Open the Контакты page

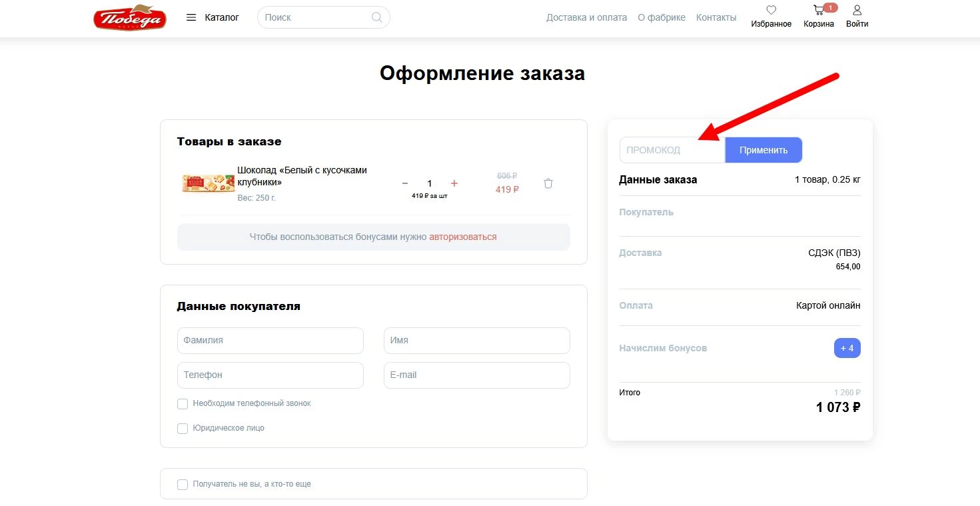[x=716, y=17]
